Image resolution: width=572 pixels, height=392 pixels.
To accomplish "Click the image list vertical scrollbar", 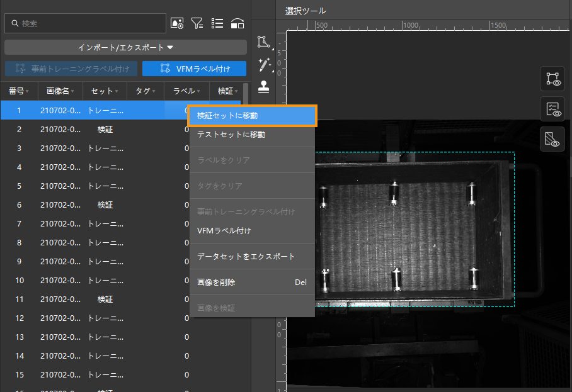I will tap(246, 95).
